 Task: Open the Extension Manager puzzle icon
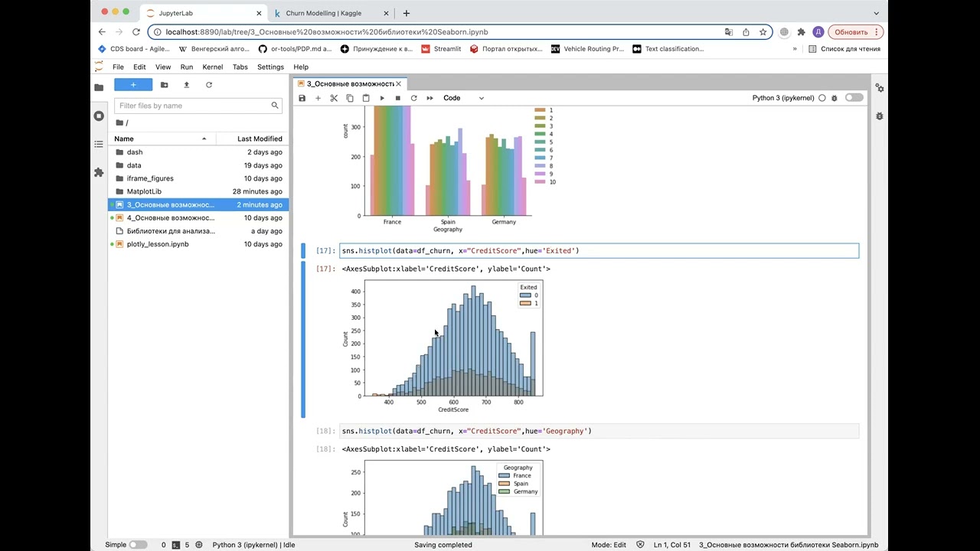point(99,173)
